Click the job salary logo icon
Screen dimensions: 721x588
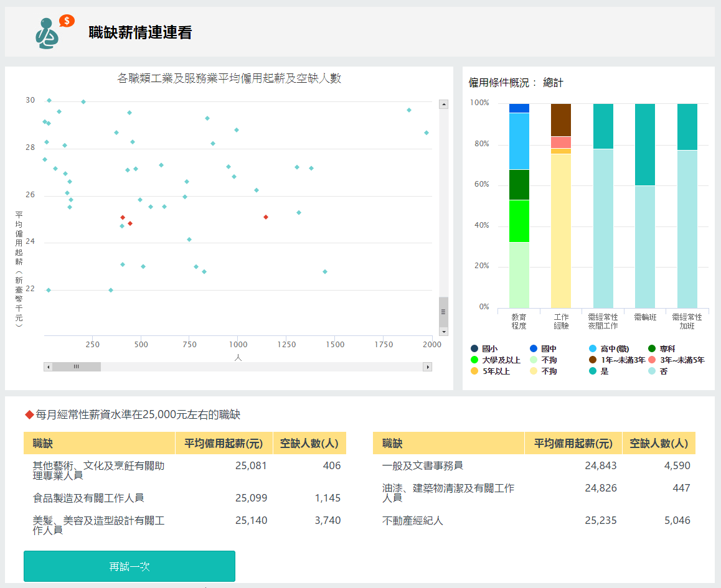[x=54, y=32]
